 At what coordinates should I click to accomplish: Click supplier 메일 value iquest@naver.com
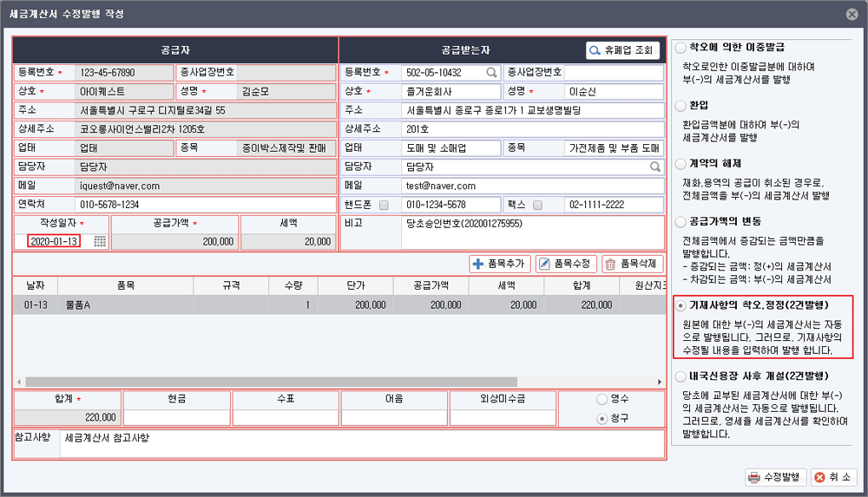click(x=206, y=186)
